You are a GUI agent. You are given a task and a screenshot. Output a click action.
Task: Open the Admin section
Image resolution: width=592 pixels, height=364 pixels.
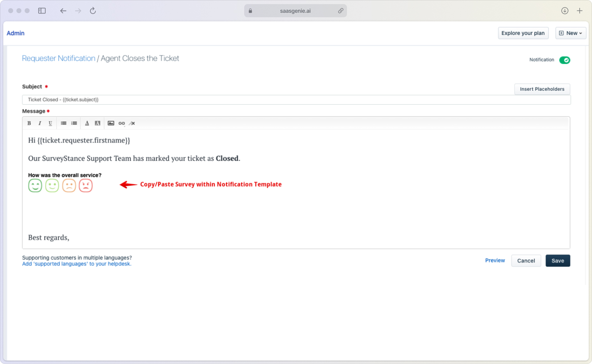point(16,33)
